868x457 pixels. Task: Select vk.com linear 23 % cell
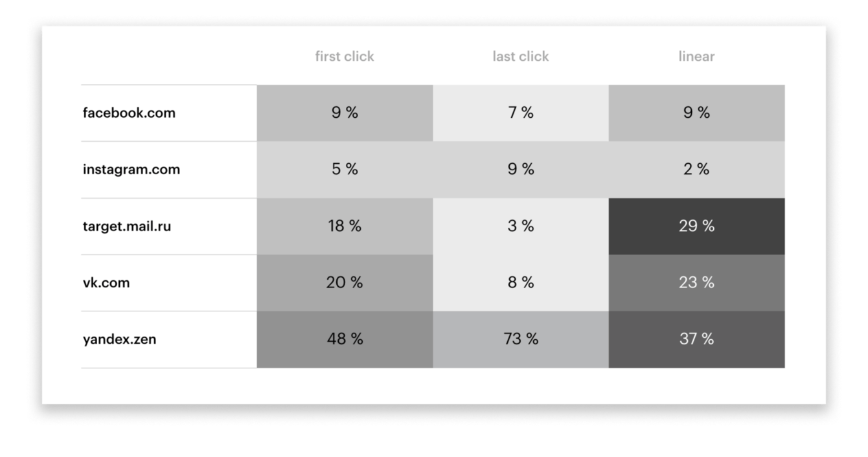click(696, 283)
